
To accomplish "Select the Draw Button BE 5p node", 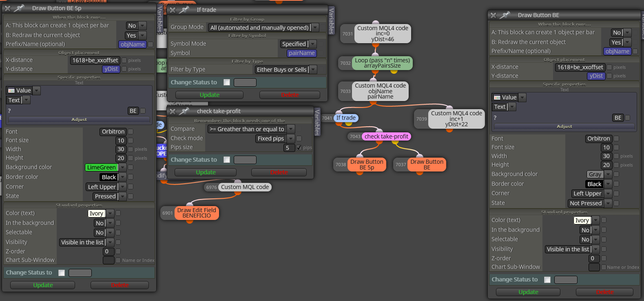I will coord(367,165).
